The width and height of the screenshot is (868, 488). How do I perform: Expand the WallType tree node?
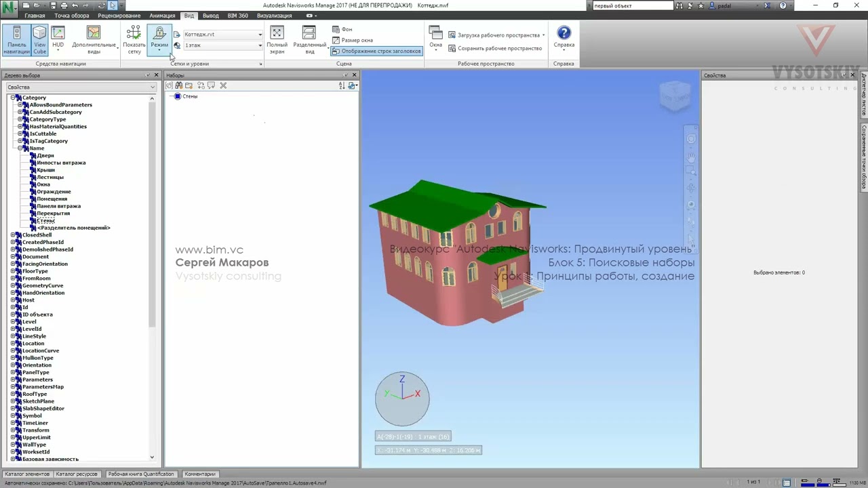13,445
